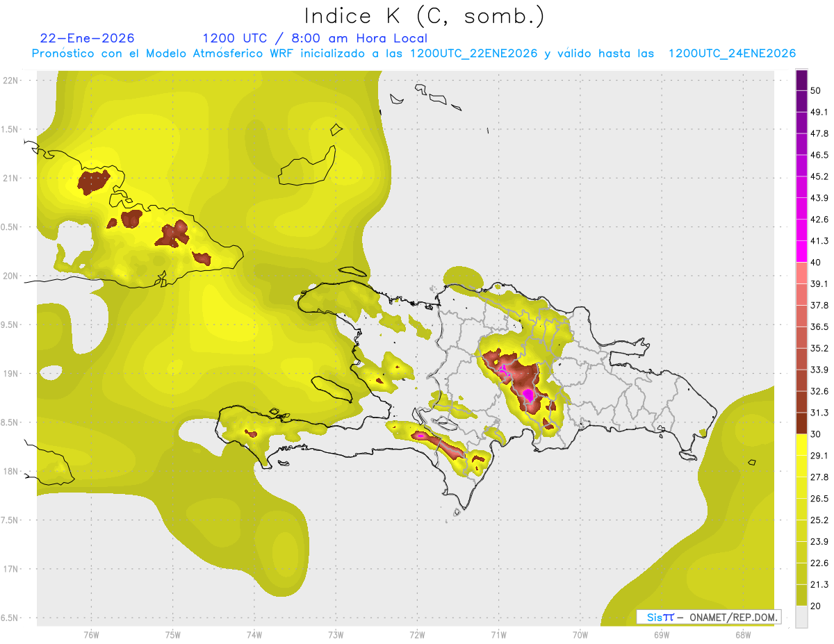Click the '68W' longitude label
Screen dimensions: 834x644
742,634
